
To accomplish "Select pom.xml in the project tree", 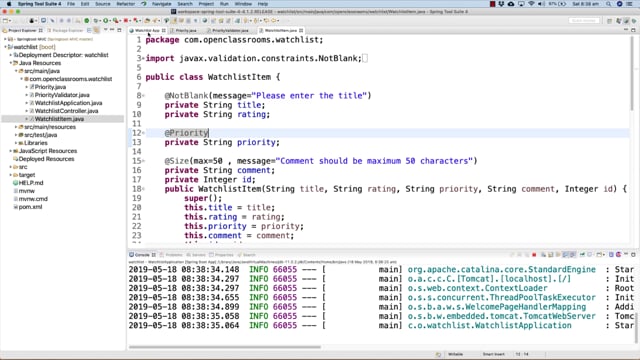I will [30, 207].
